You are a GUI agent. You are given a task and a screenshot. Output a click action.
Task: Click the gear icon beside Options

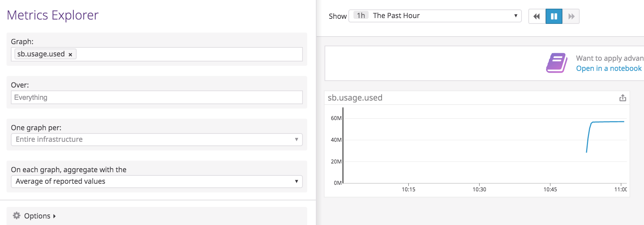(17, 216)
